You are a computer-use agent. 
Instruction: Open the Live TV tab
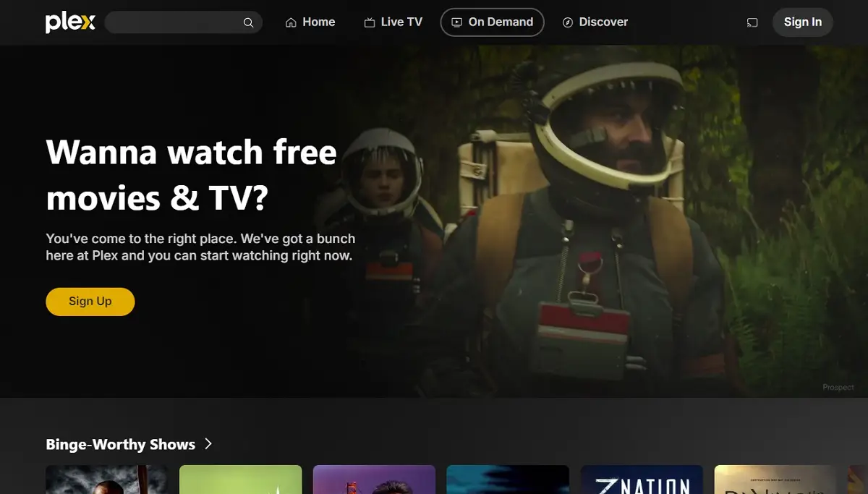pos(393,22)
